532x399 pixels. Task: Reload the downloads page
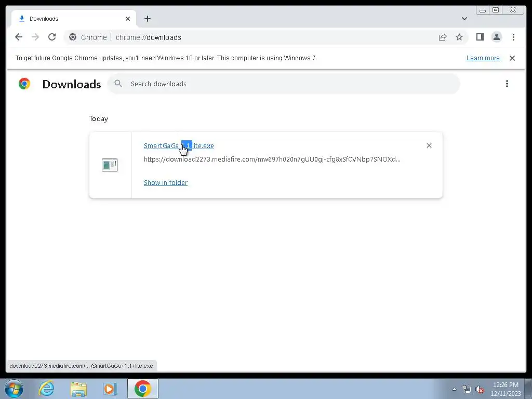(x=52, y=37)
